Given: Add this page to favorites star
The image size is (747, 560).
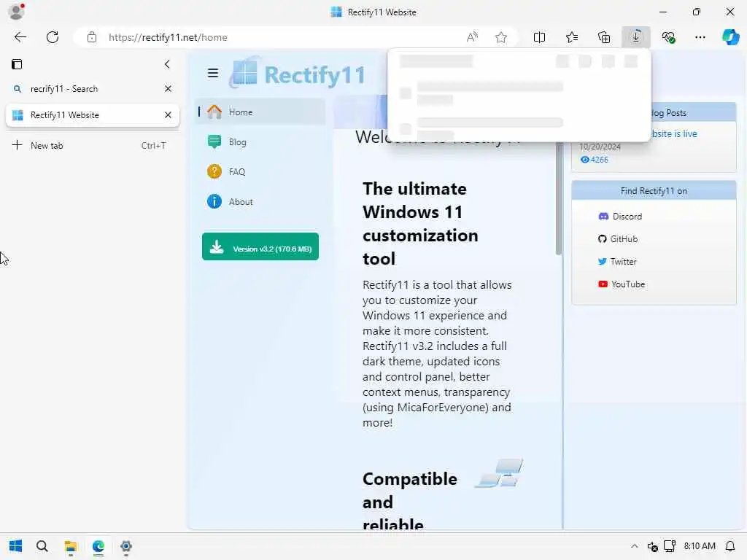Looking at the screenshot, I should click(500, 37).
